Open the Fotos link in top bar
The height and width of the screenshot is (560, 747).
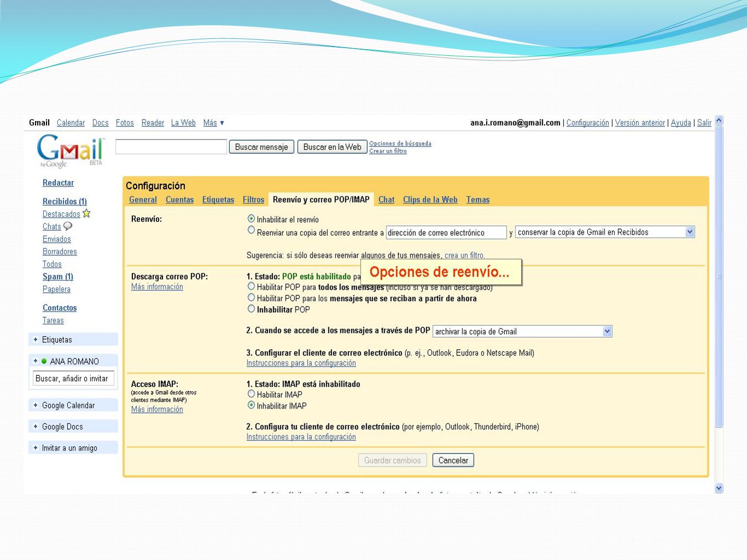click(125, 123)
